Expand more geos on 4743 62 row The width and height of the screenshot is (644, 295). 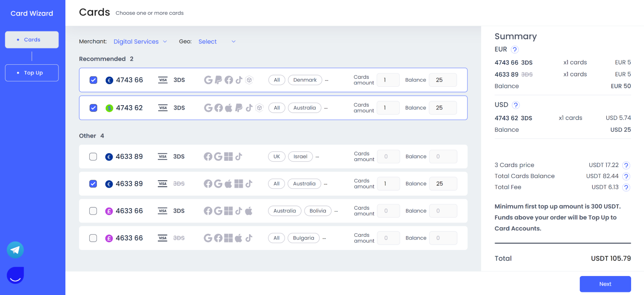coord(326,108)
